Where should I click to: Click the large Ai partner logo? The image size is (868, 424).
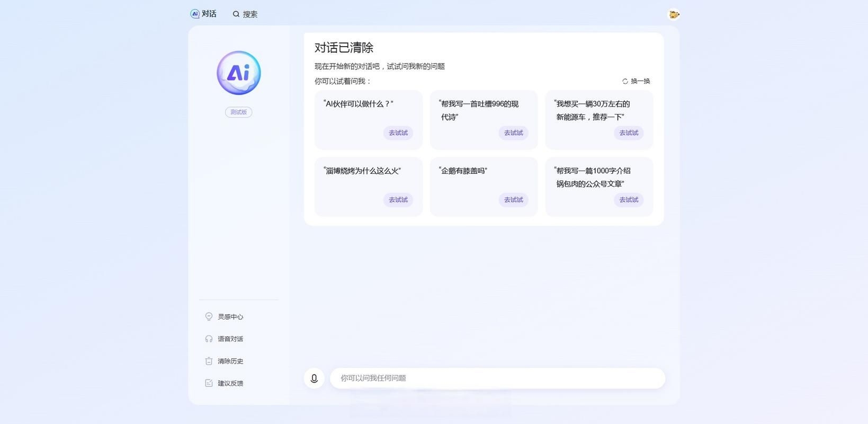[239, 73]
